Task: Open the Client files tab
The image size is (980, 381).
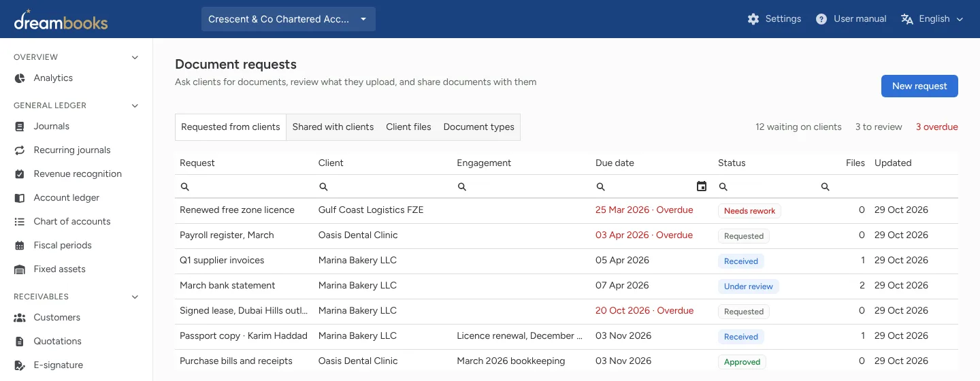Action: click(408, 127)
